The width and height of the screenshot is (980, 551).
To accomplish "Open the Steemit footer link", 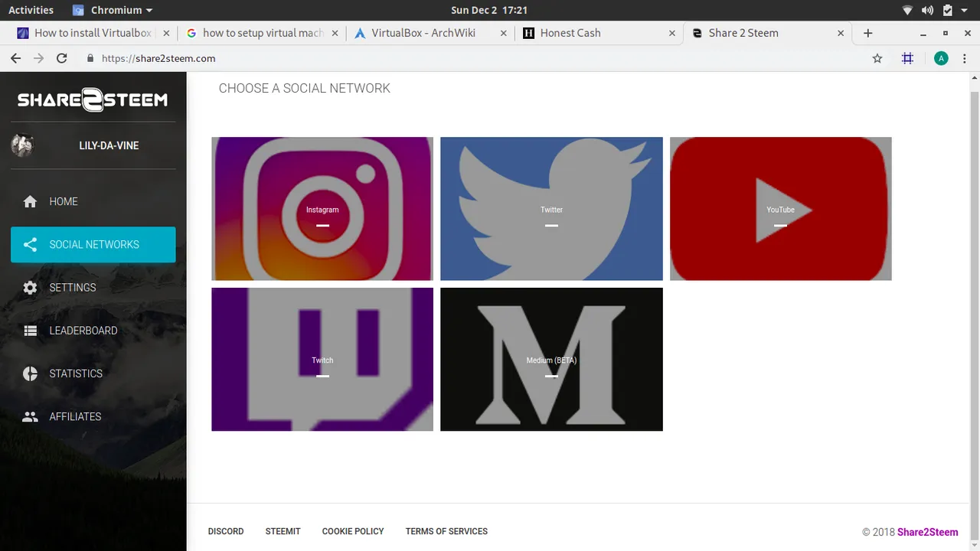I will pos(283,531).
